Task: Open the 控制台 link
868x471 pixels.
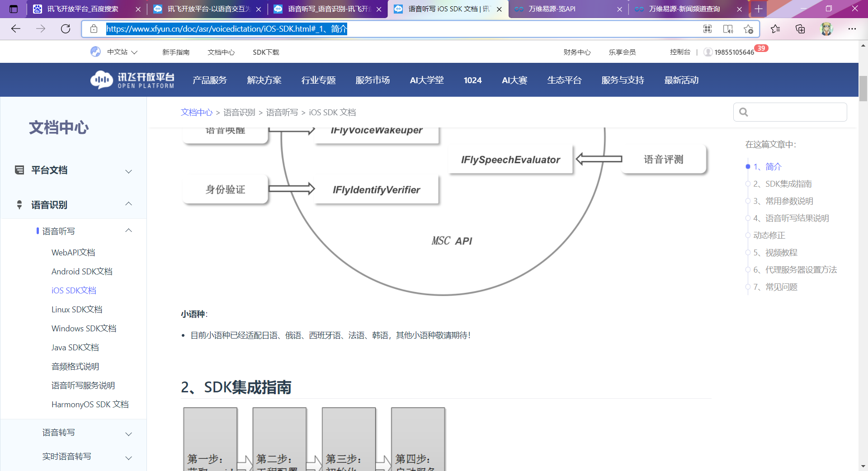Action: pos(680,52)
